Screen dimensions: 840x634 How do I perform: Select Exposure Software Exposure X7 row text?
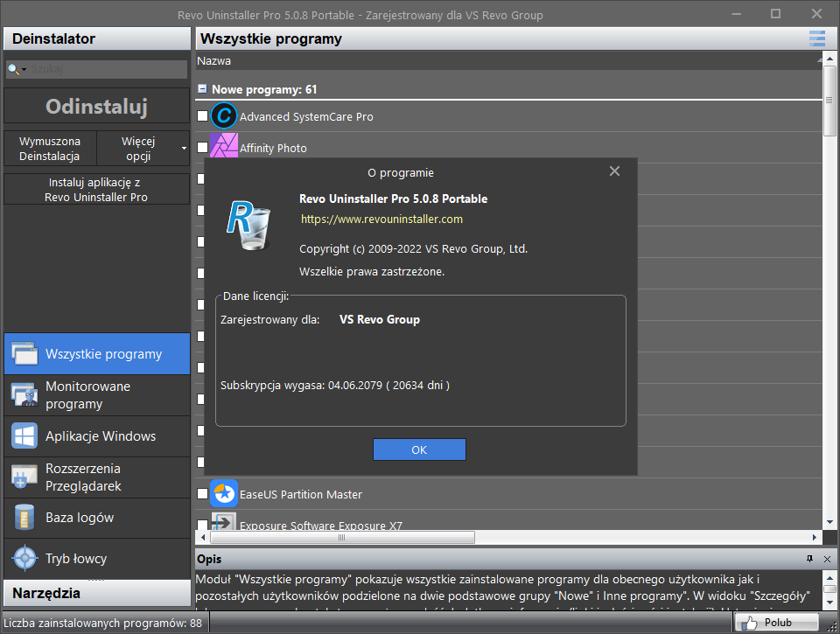(321, 525)
